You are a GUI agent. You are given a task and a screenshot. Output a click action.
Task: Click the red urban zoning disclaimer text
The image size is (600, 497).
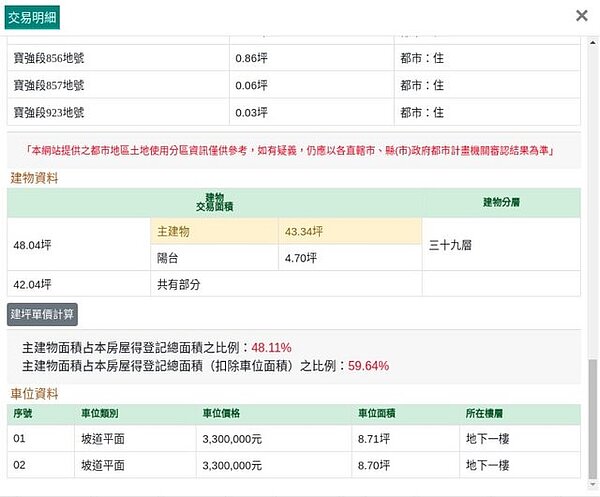(290, 150)
